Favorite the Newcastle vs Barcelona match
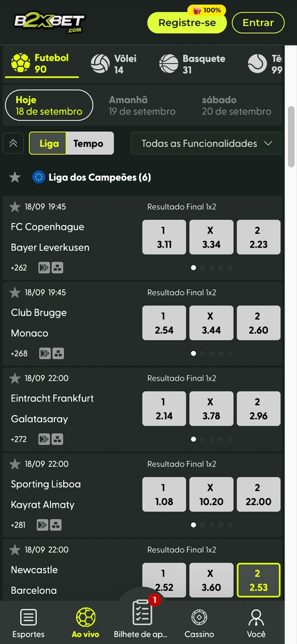297x644 pixels. coord(15,549)
